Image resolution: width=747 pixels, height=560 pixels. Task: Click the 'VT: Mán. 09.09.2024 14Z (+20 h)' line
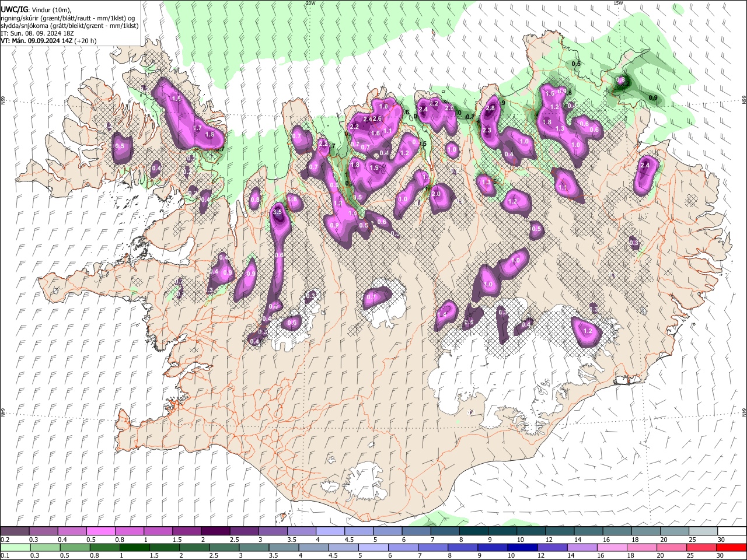[49, 41]
